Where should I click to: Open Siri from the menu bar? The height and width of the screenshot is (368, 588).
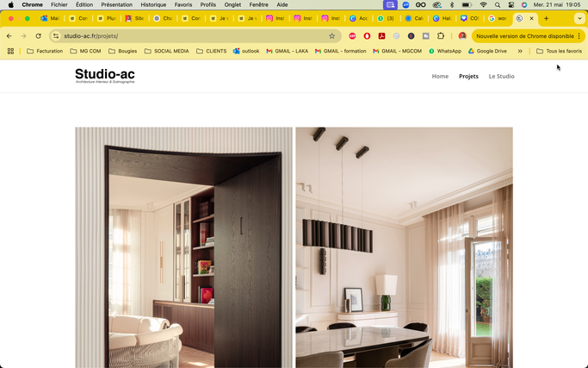(524, 5)
